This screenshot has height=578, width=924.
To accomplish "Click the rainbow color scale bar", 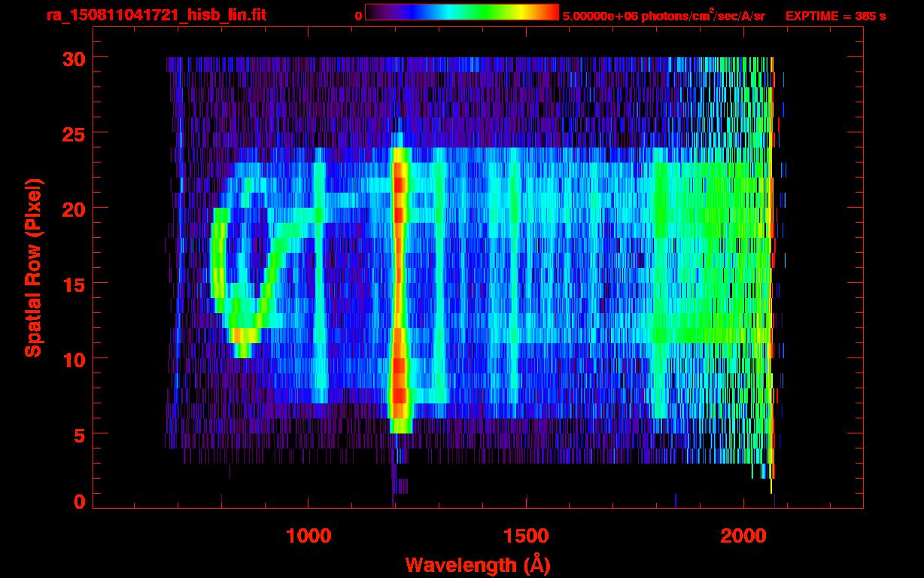I will pyautogui.click(x=462, y=12).
